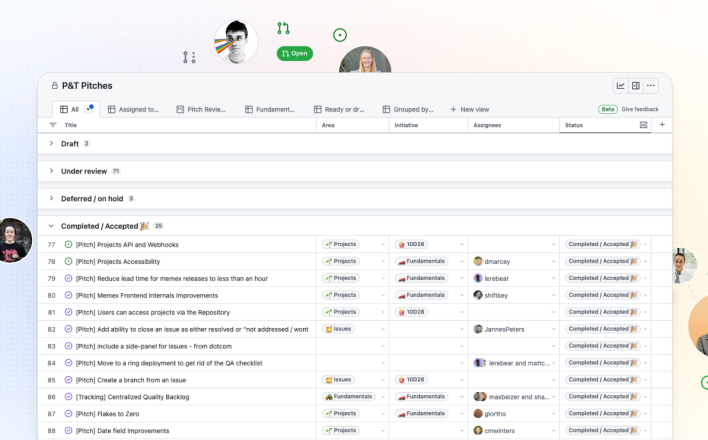Switch to Assigned to... view tab
708x440 pixels.
[x=133, y=109]
